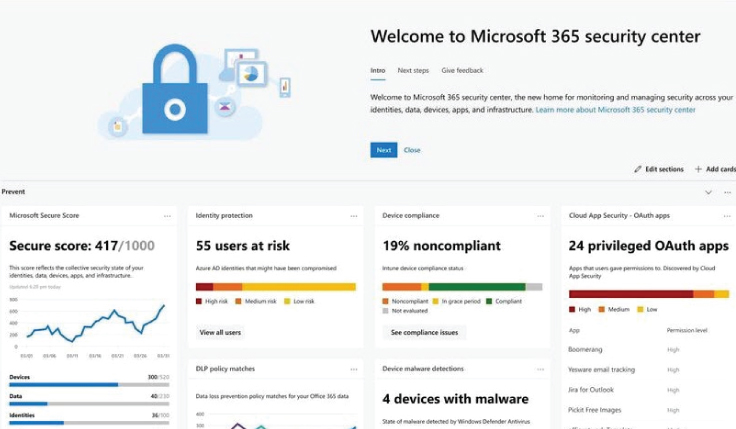Click the Compliant green legend swatch

coord(489,301)
